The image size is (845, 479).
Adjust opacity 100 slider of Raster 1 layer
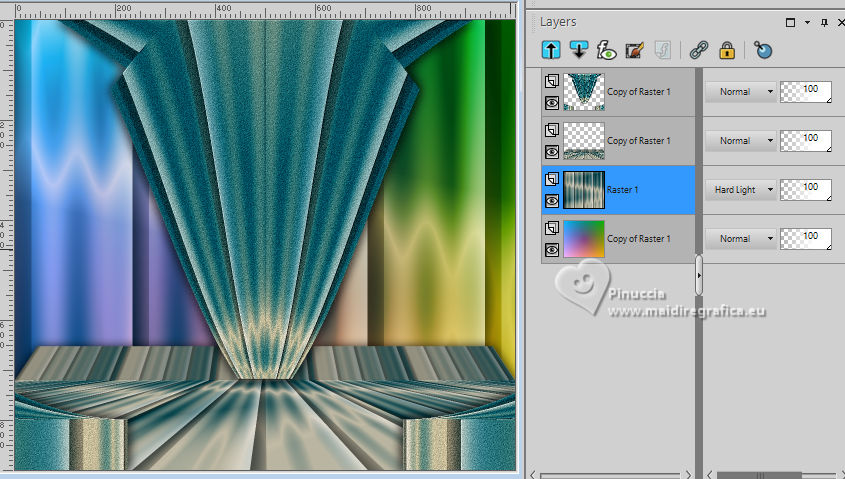point(806,190)
